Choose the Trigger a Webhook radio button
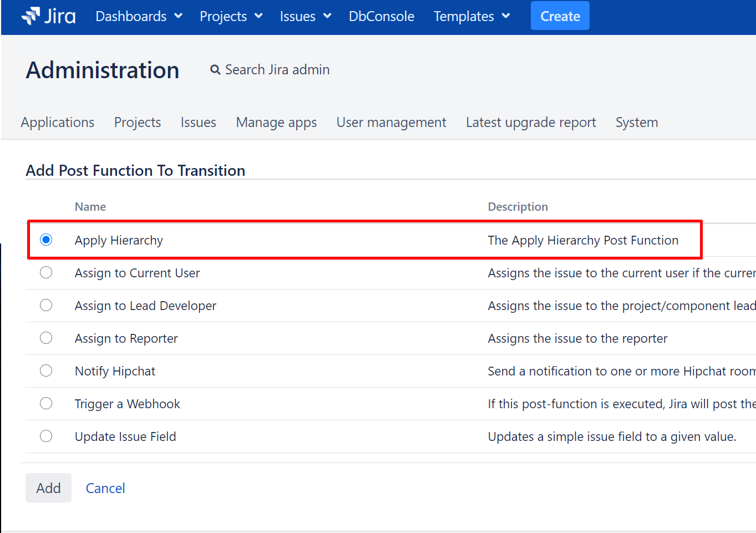This screenshot has height=533, width=756. [x=46, y=403]
